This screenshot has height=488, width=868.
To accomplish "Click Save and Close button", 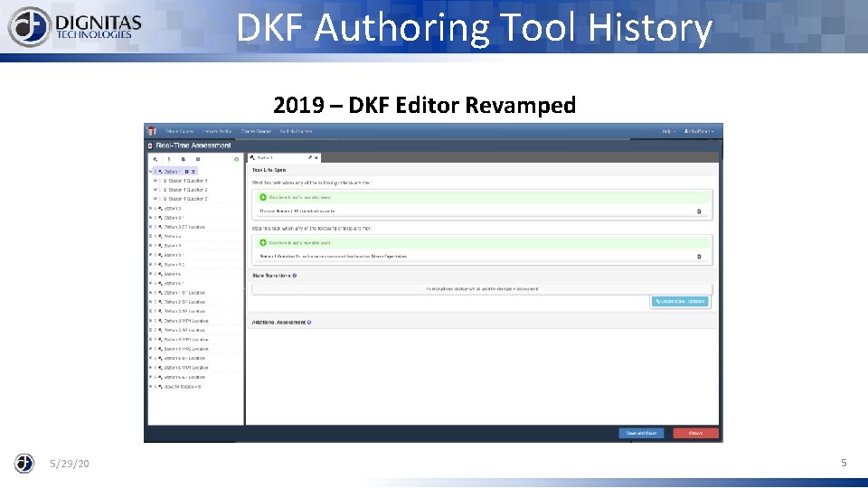I will point(641,433).
